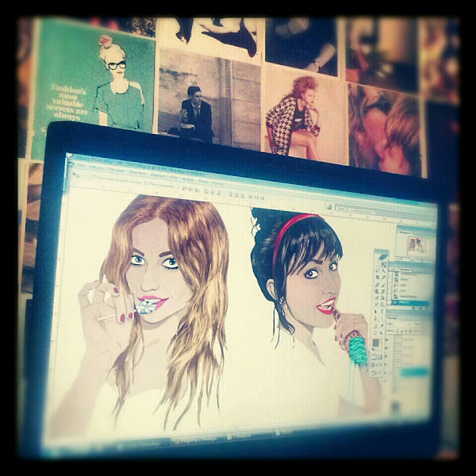Select the Healing Brush tool
The width and height of the screenshot is (476, 476).
tap(377, 285)
